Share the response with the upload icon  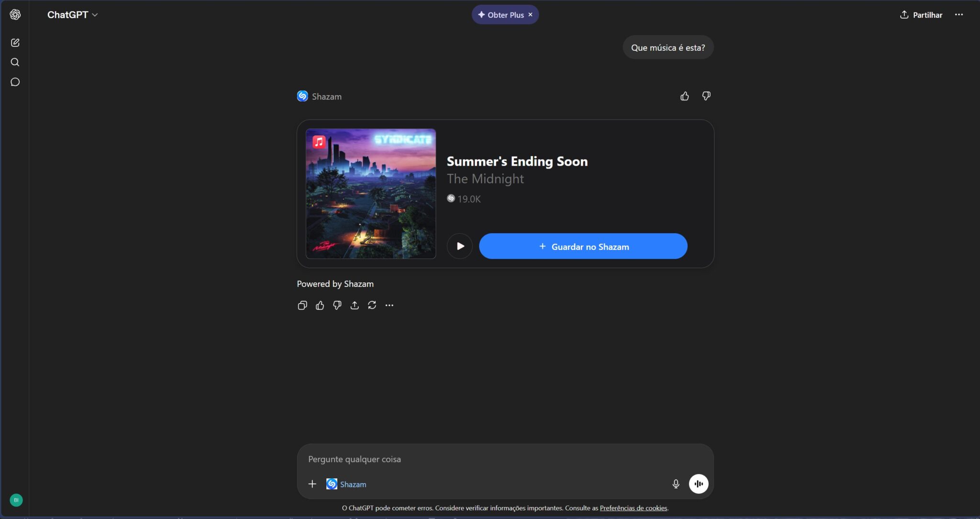pos(355,305)
